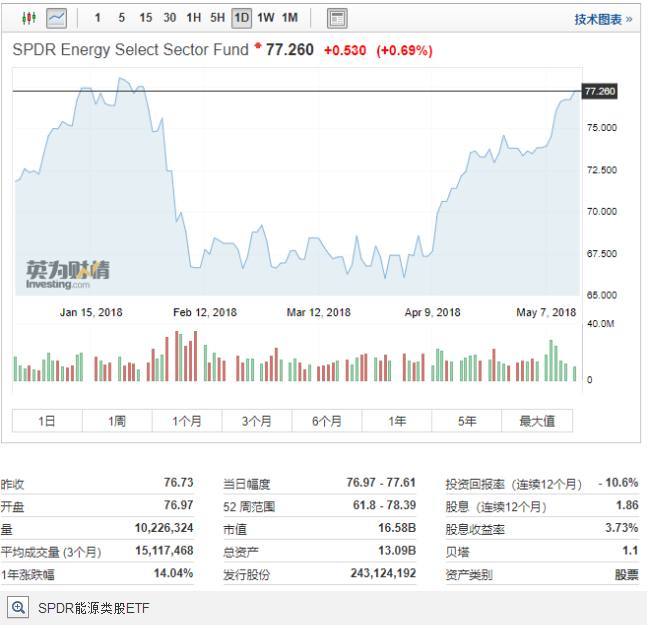
Task: Select the 昨收 value 76.73
Action: coord(178,482)
